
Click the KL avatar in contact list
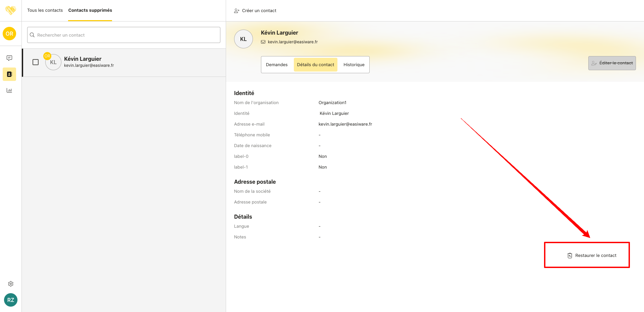(53, 62)
